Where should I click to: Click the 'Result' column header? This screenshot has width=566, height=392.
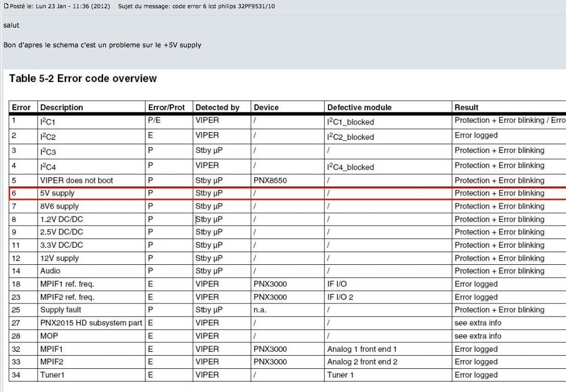466,107
